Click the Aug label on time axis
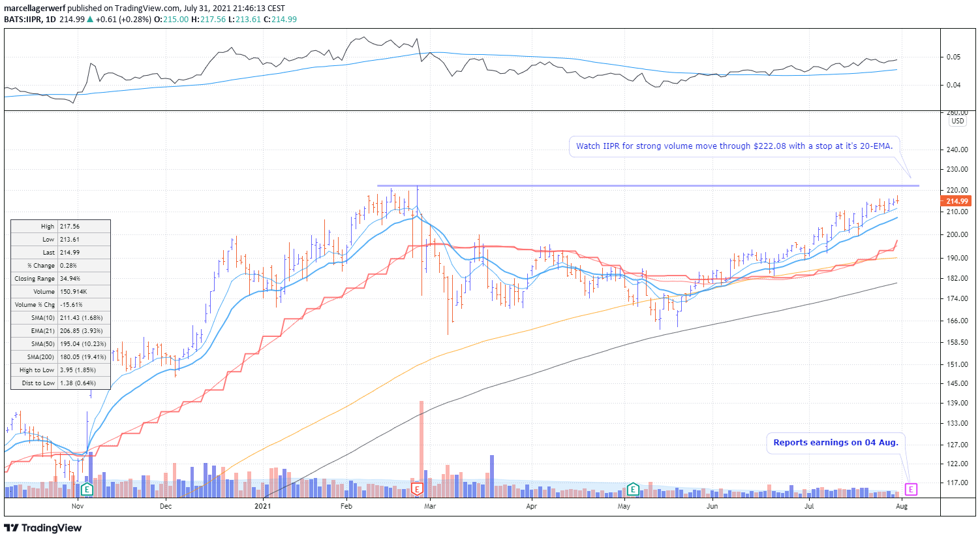 902,506
